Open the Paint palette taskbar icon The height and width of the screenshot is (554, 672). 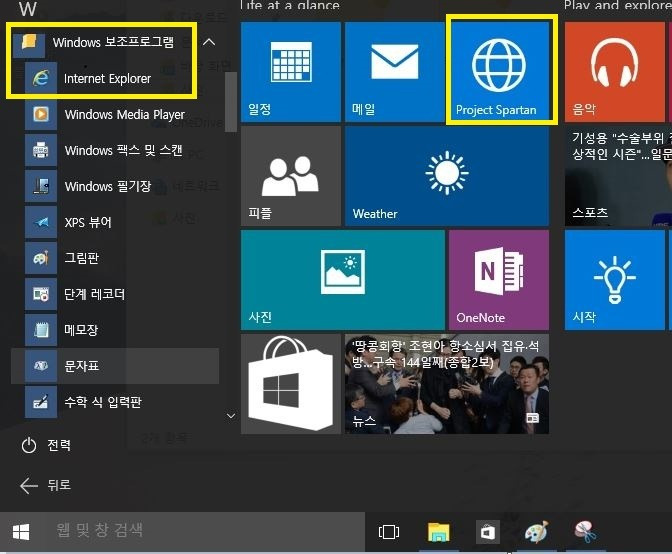click(537, 532)
